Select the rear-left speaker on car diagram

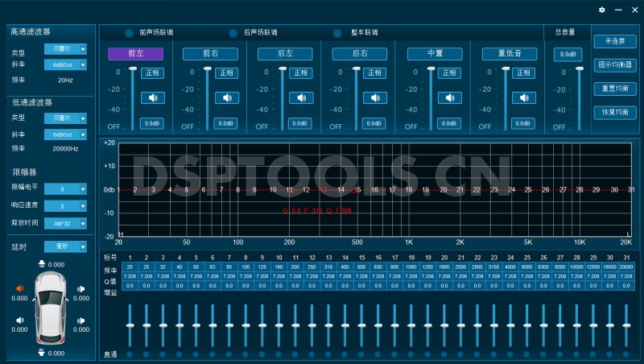click(x=19, y=321)
